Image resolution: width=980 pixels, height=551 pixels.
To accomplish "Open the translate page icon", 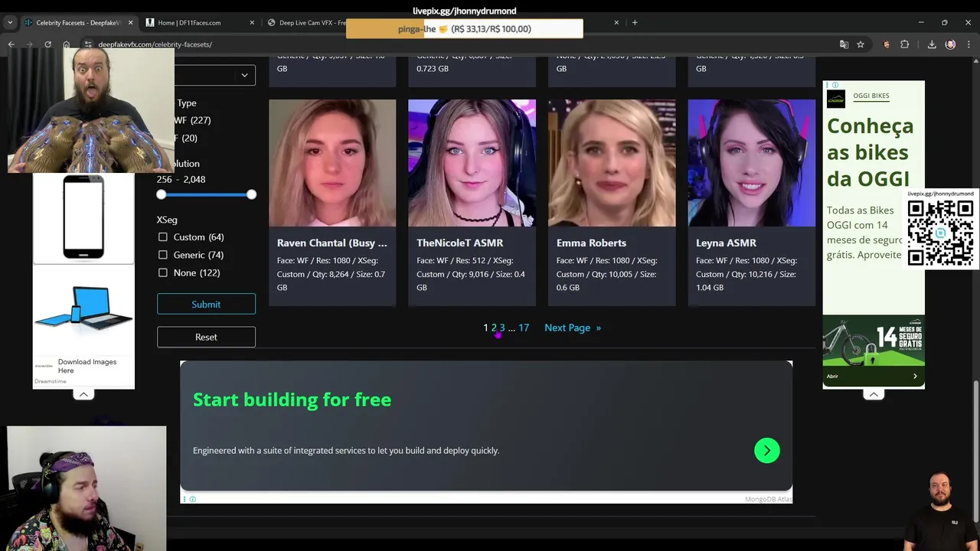I will tap(844, 44).
